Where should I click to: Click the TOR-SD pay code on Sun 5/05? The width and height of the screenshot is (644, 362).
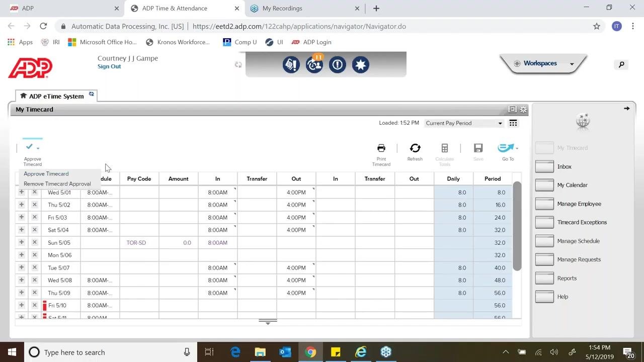(136, 242)
